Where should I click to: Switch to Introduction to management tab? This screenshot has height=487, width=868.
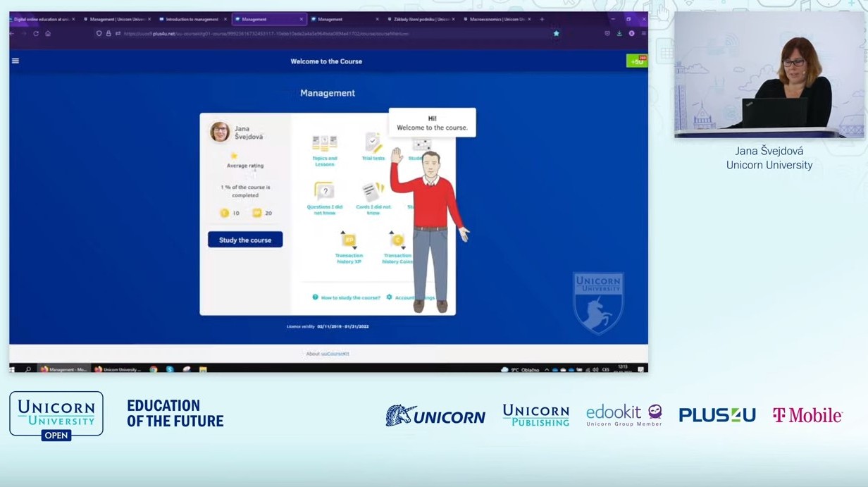(192, 19)
